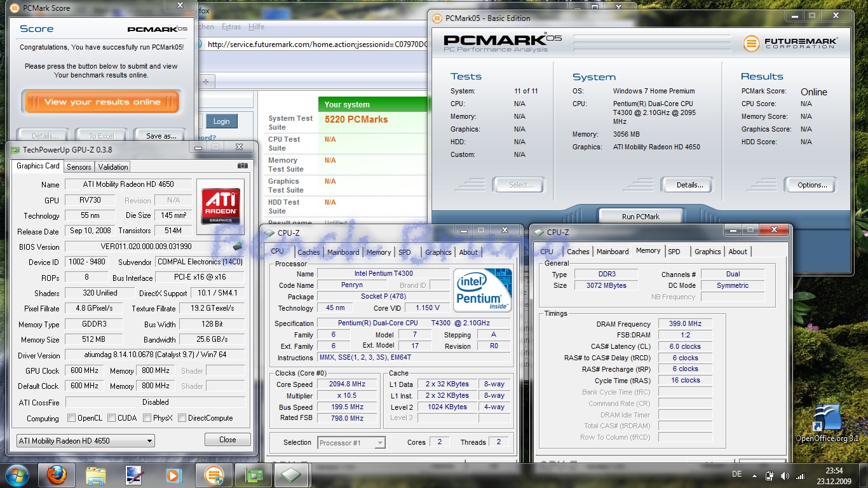Open the GPU selection dropdown in GPU-Z
This screenshot has width=868, height=488.
(x=85, y=440)
